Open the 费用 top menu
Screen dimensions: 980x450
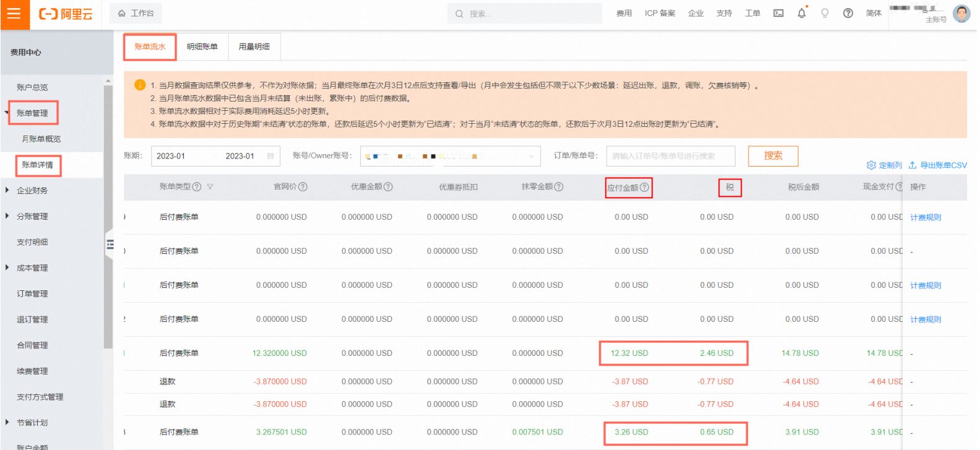(x=624, y=13)
